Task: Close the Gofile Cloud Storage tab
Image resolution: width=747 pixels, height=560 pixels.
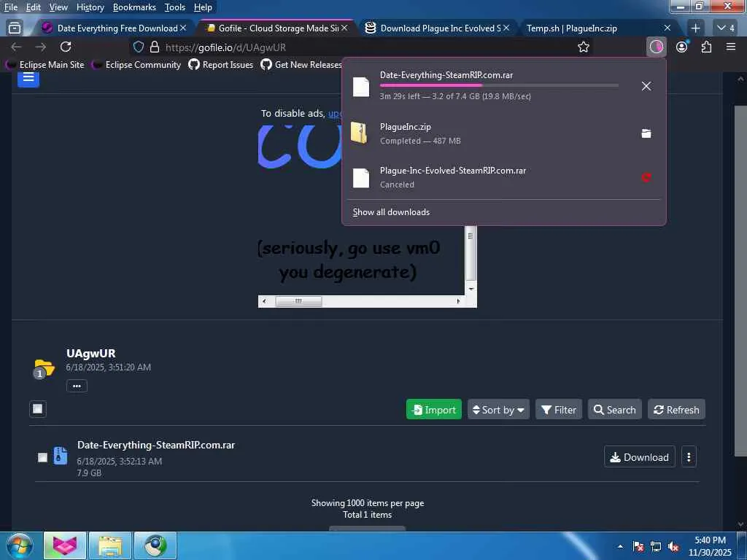Action: coord(344,28)
